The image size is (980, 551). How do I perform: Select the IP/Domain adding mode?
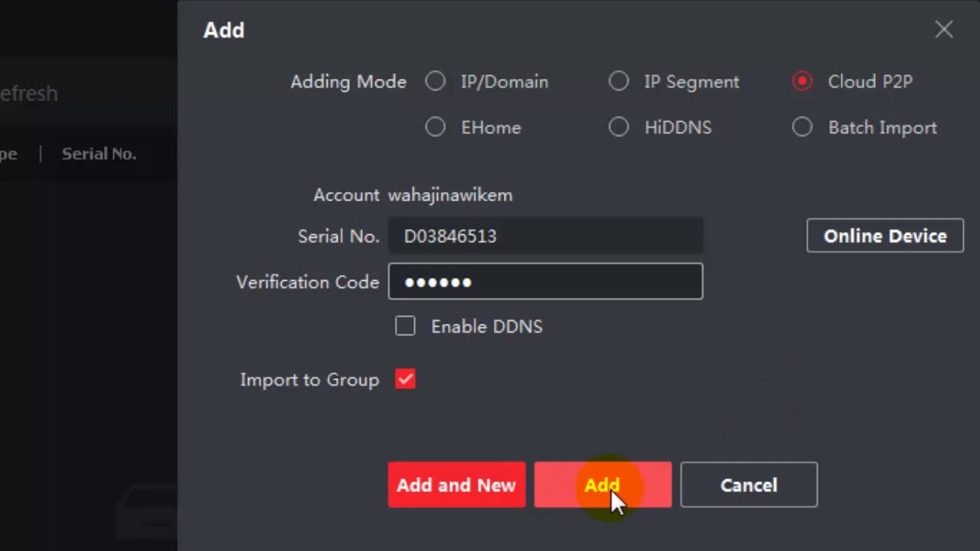(436, 81)
